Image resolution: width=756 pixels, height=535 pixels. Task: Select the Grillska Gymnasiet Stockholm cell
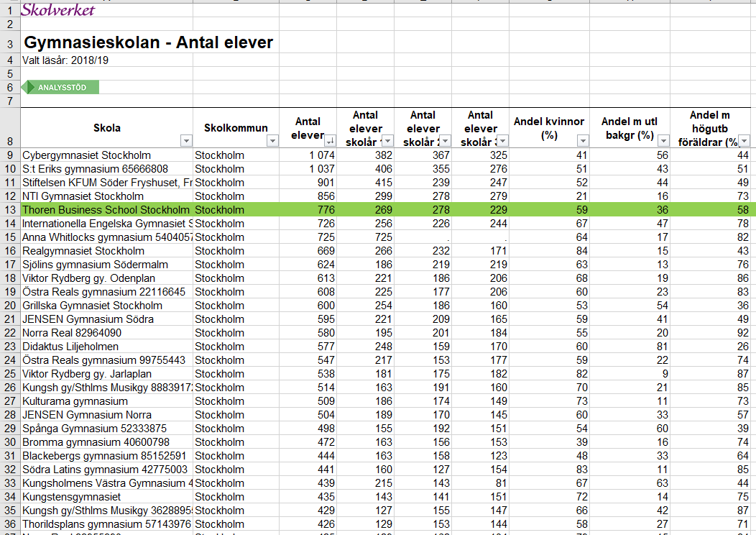tap(106, 306)
